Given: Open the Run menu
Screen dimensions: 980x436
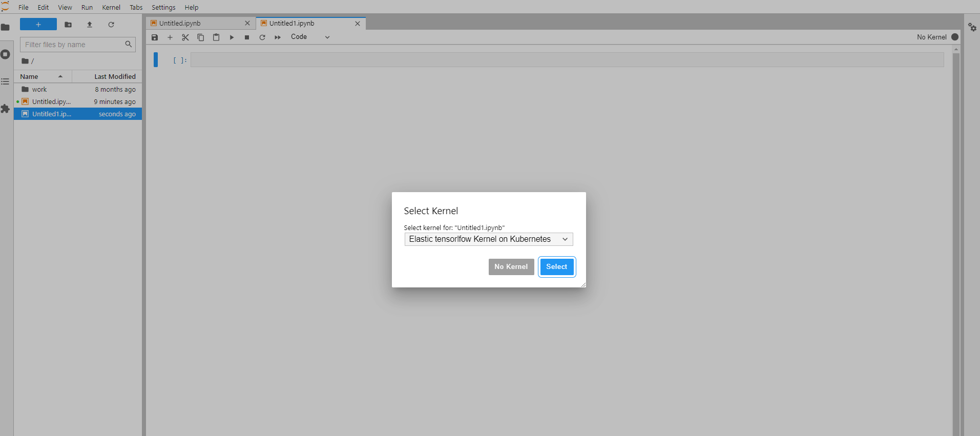Looking at the screenshot, I should (x=87, y=7).
